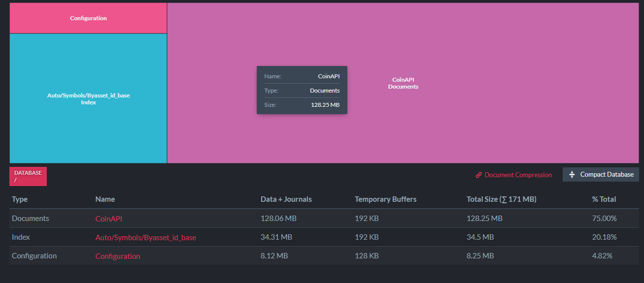The width and height of the screenshot is (644, 283).
Task: Click the 8.12 MB data cell
Action: (x=274, y=255)
